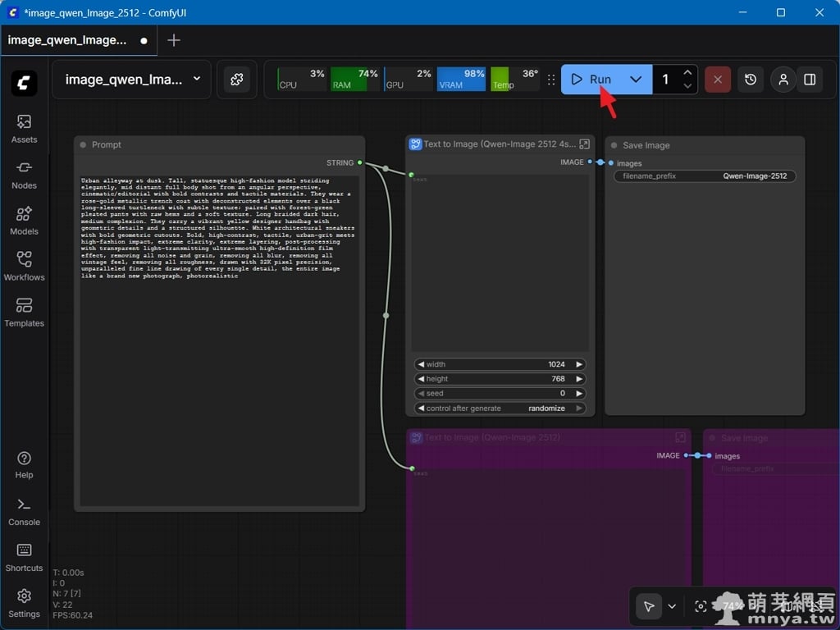Open a new workflow tab with plus

click(174, 40)
